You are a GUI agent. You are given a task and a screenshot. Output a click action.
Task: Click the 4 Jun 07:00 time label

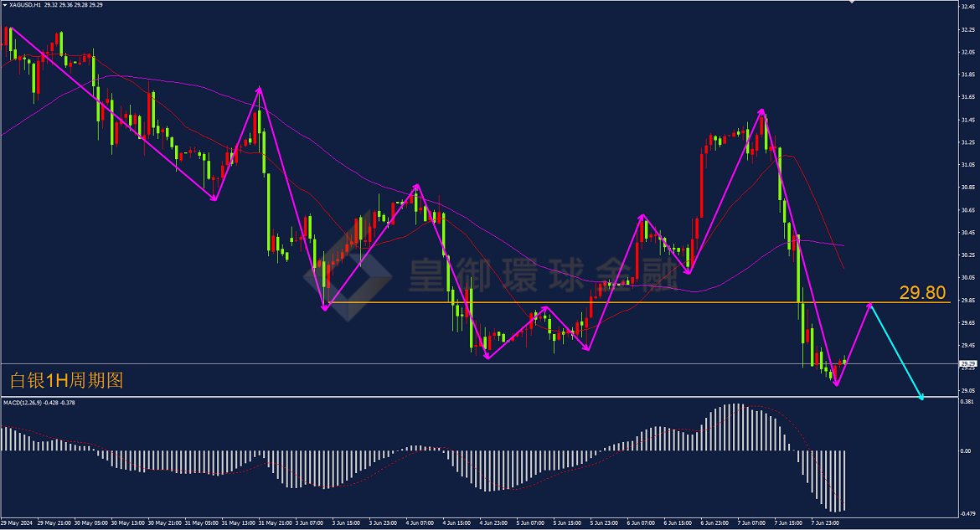point(420,522)
